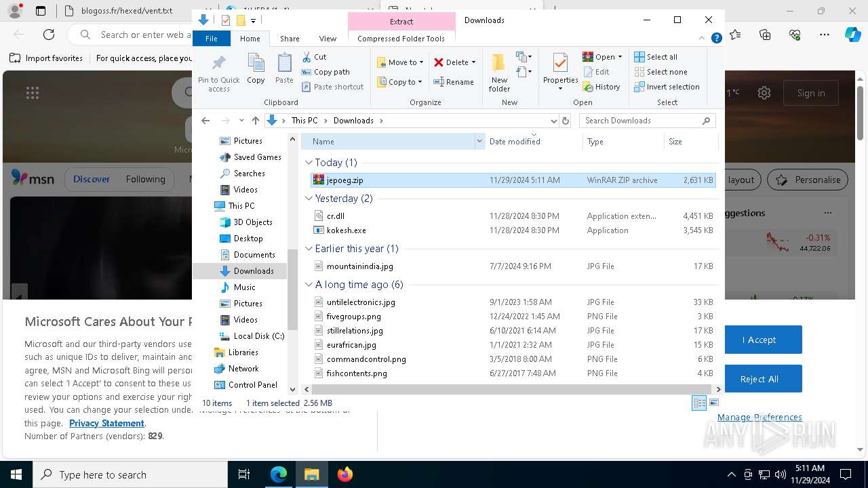Open Firefox from taskbar
The width and height of the screenshot is (868, 488).
(x=345, y=474)
